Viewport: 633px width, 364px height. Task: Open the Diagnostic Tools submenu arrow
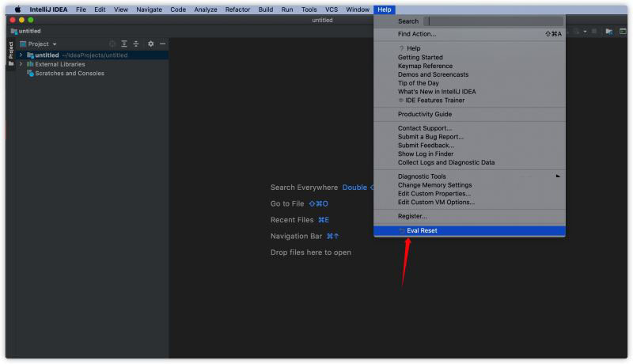click(x=558, y=176)
